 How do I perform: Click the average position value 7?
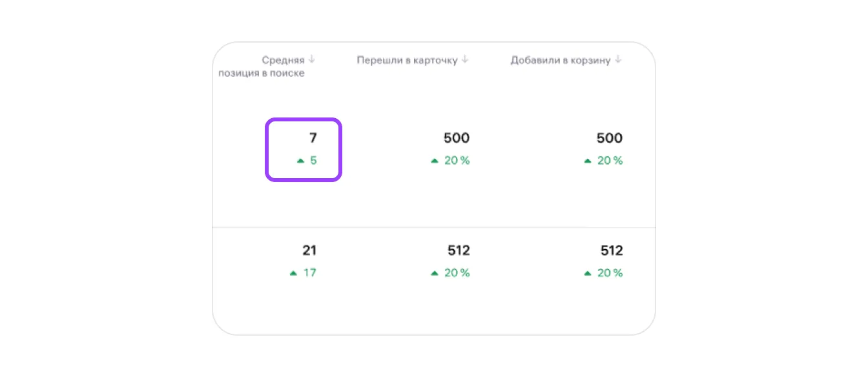(x=313, y=138)
